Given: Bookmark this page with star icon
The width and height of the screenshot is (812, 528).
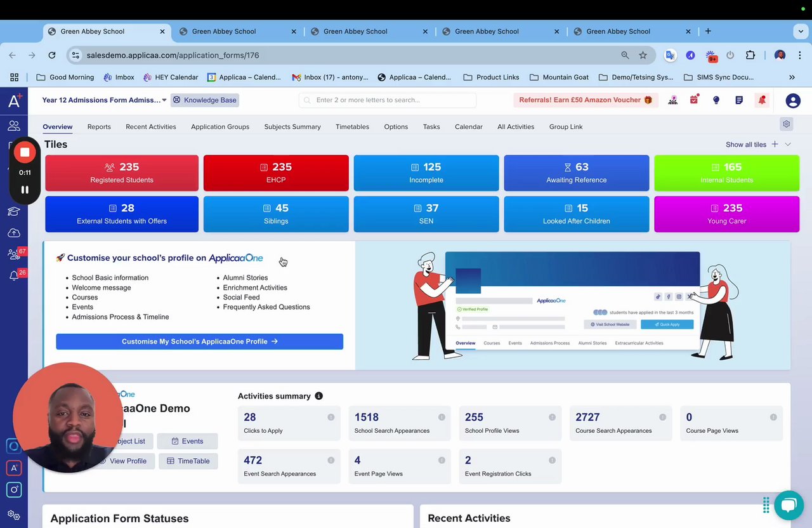Looking at the screenshot, I should tap(643, 55).
